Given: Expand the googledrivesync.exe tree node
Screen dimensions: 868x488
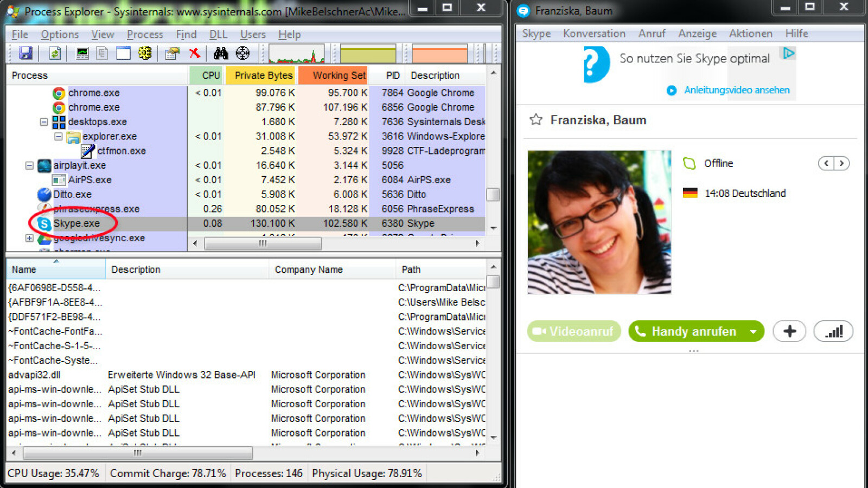Looking at the screenshot, I should coord(29,238).
